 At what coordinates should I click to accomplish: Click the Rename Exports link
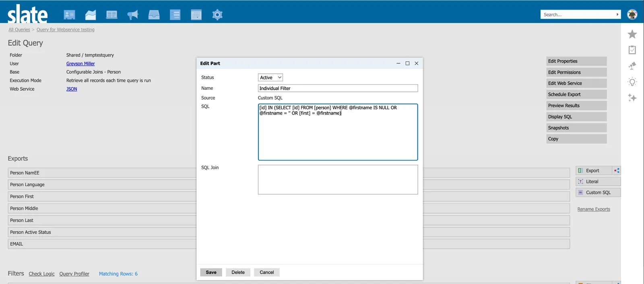click(x=594, y=209)
